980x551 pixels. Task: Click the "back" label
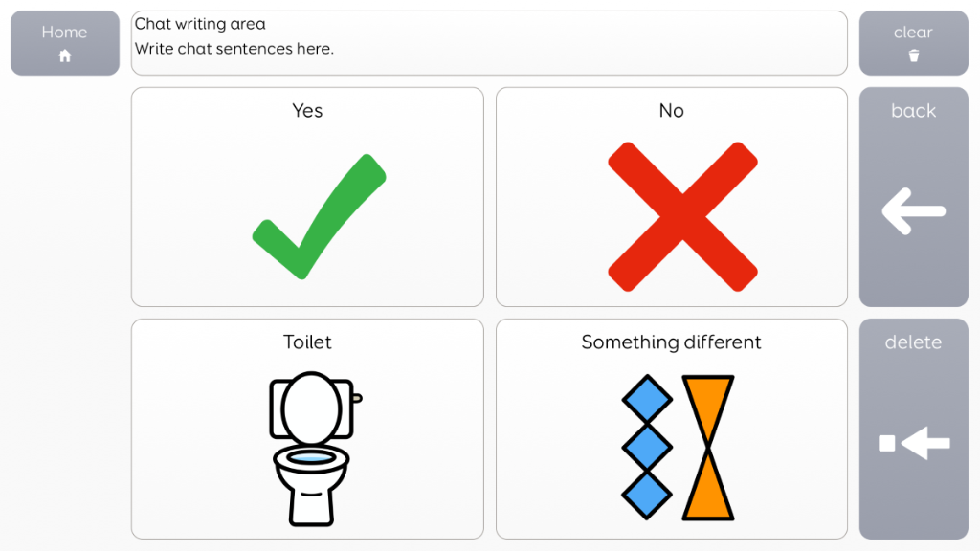914,111
